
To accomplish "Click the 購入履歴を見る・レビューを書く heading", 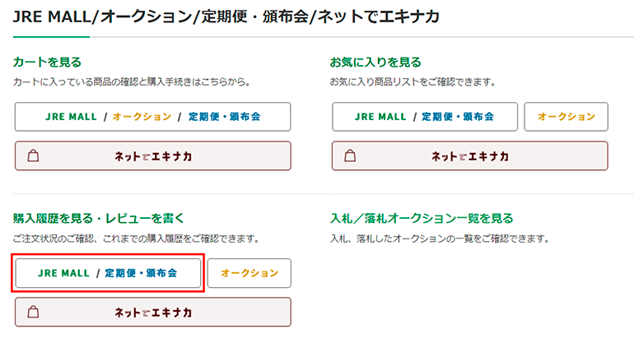I will 99,219.
